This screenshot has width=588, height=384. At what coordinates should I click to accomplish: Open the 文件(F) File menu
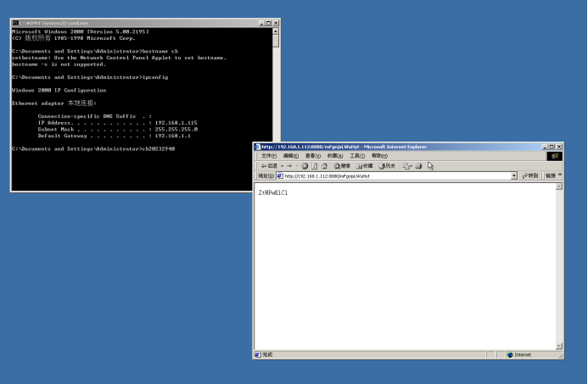(x=268, y=156)
